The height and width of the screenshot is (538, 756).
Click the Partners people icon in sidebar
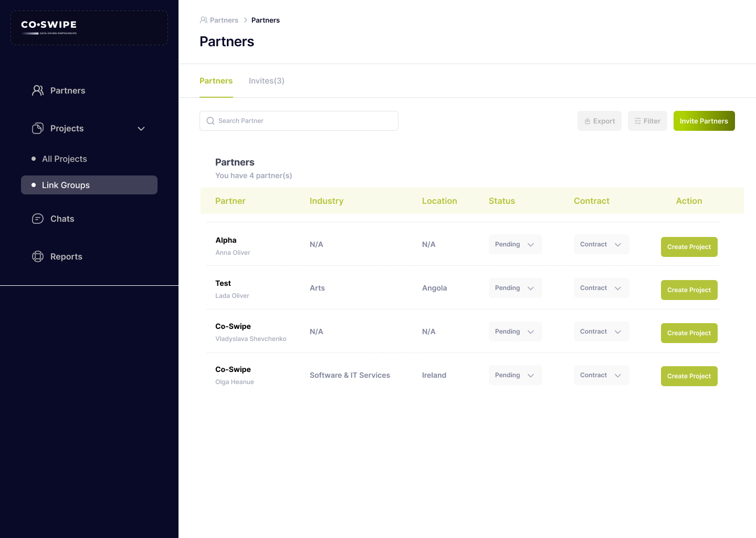point(38,90)
